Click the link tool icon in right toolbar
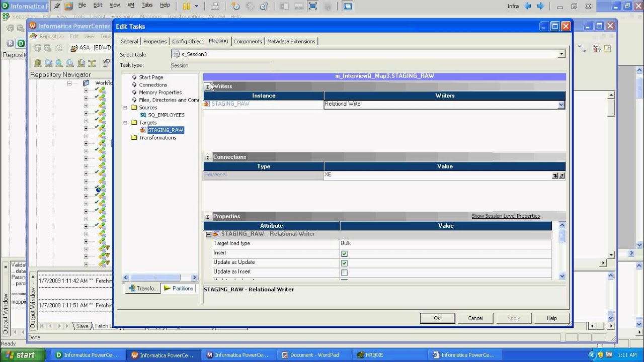644x362 pixels. (582, 48)
